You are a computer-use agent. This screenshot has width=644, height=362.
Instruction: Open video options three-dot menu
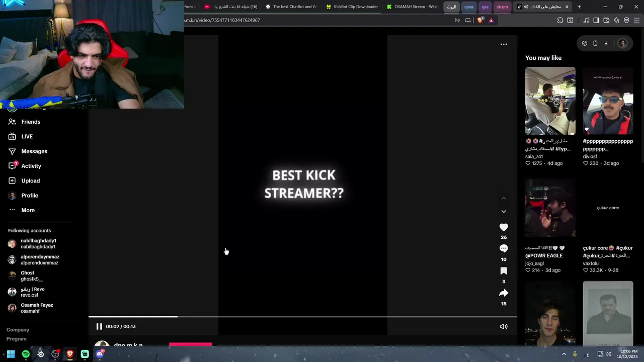click(504, 44)
